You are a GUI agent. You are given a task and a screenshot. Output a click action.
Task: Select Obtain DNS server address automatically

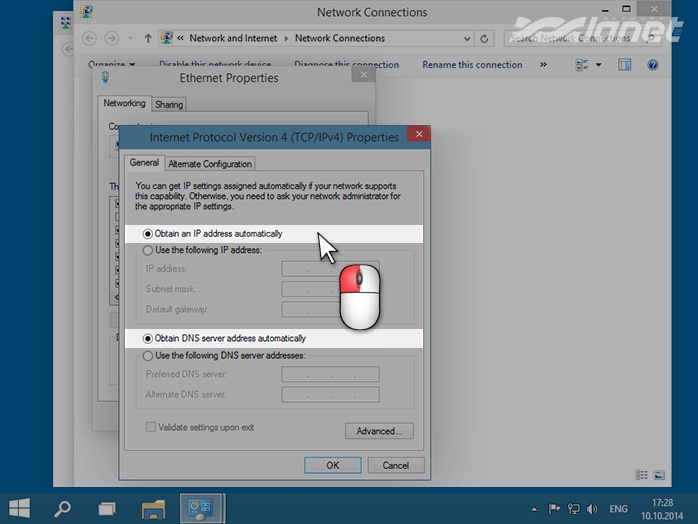point(149,338)
